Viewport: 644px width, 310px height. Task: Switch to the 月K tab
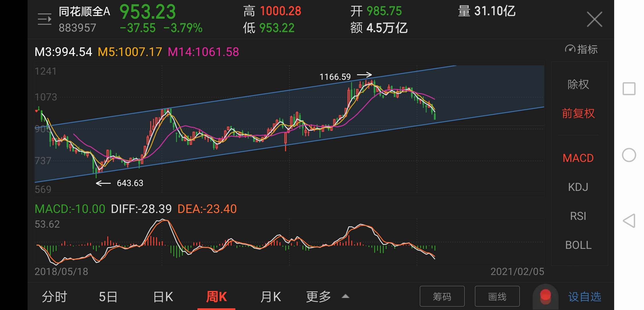click(x=270, y=297)
